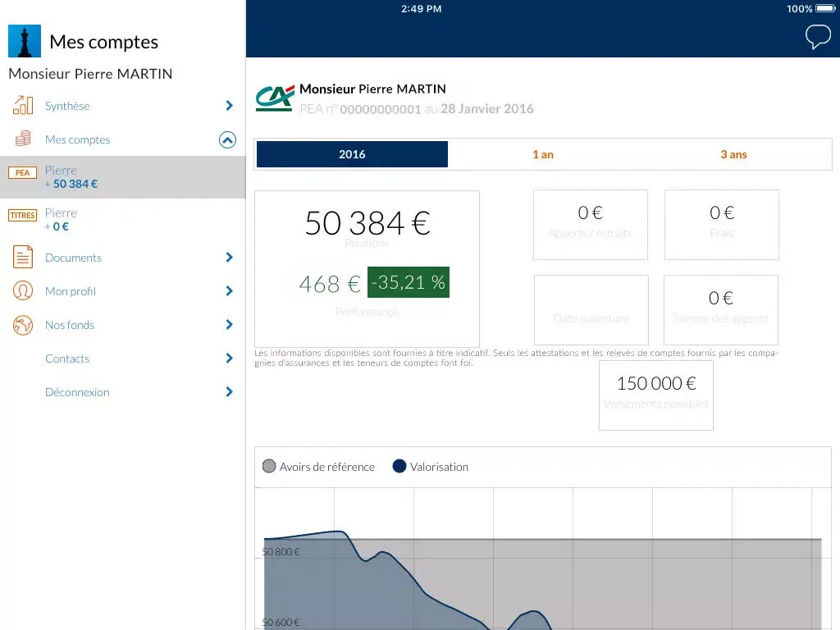Click the Somme des apports card
The image size is (840, 630).
pyautogui.click(x=720, y=310)
